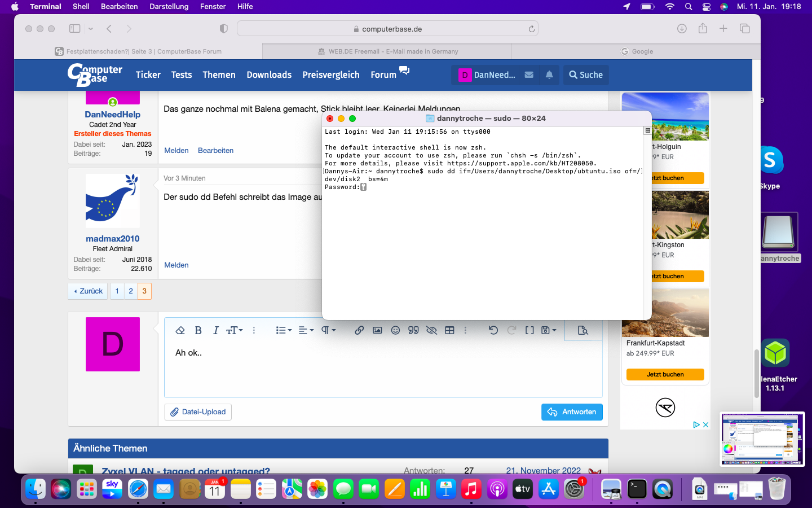Open the madmax2010 user profile link
Screen dimensions: 812x508
tap(113, 239)
